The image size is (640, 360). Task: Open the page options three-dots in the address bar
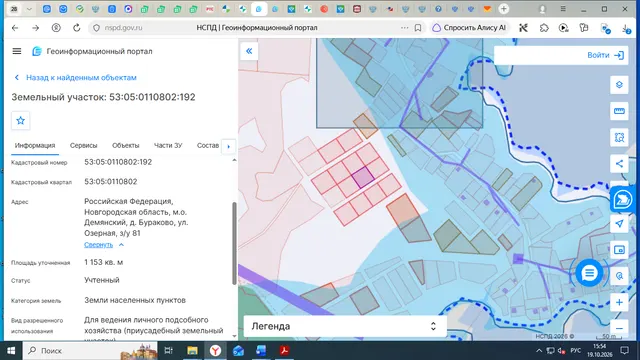click(x=404, y=28)
